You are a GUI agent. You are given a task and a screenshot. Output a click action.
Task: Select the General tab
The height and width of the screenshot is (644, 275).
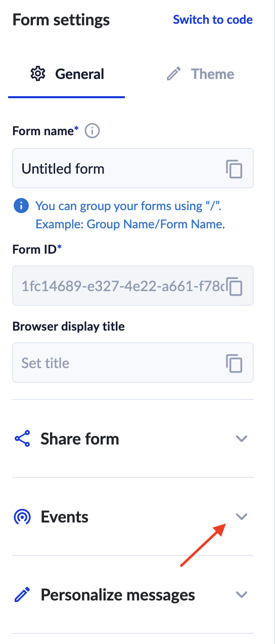67,74
